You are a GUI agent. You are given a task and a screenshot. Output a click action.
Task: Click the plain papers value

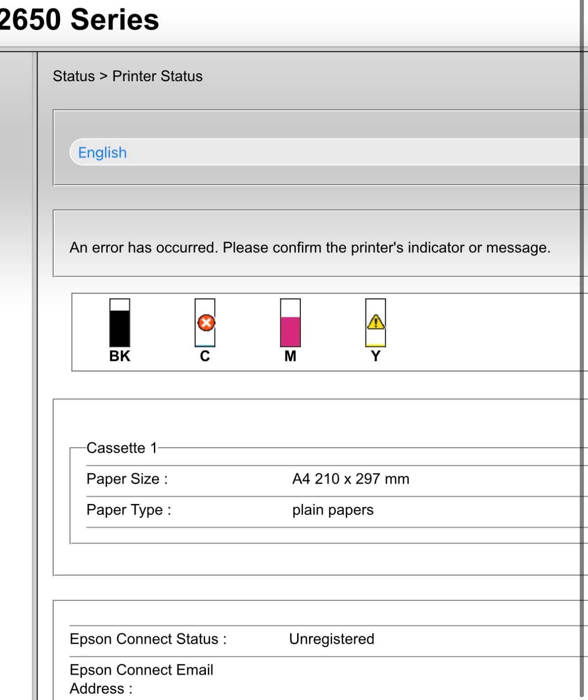(333, 510)
